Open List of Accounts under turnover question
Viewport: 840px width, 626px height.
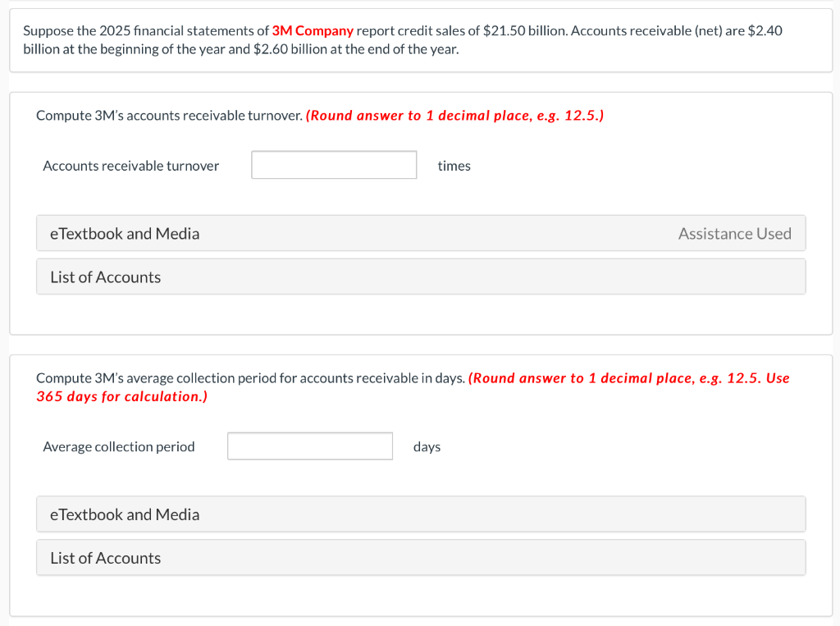[421, 276]
